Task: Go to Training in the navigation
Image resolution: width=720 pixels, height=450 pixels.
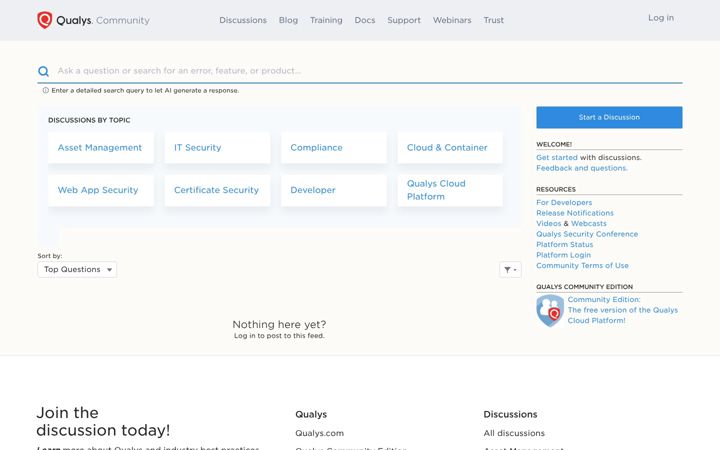Action: (x=326, y=20)
